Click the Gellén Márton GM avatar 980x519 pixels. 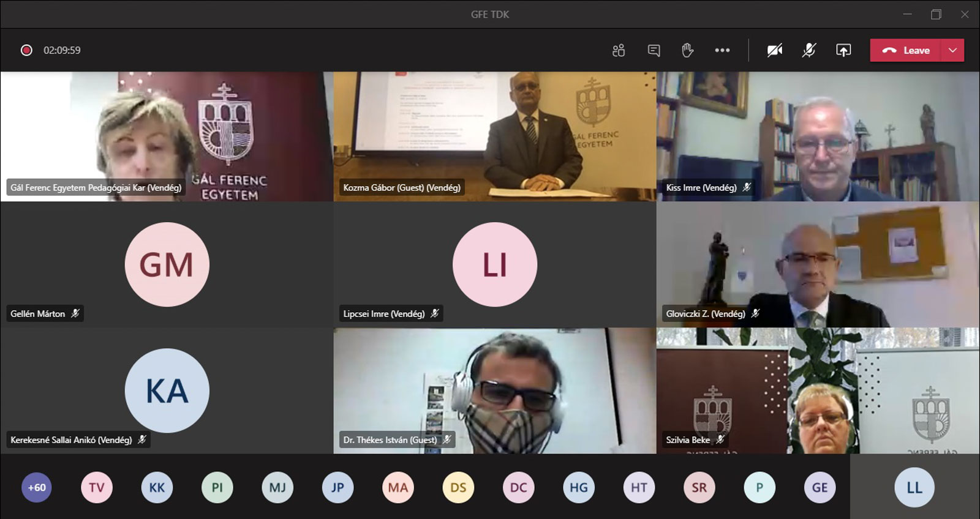[x=167, y=264]
